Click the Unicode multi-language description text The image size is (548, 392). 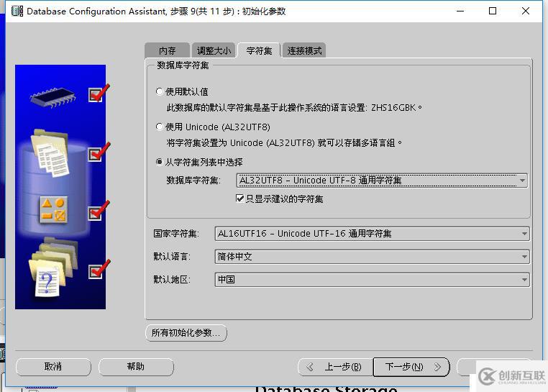(x=285, y=143)
